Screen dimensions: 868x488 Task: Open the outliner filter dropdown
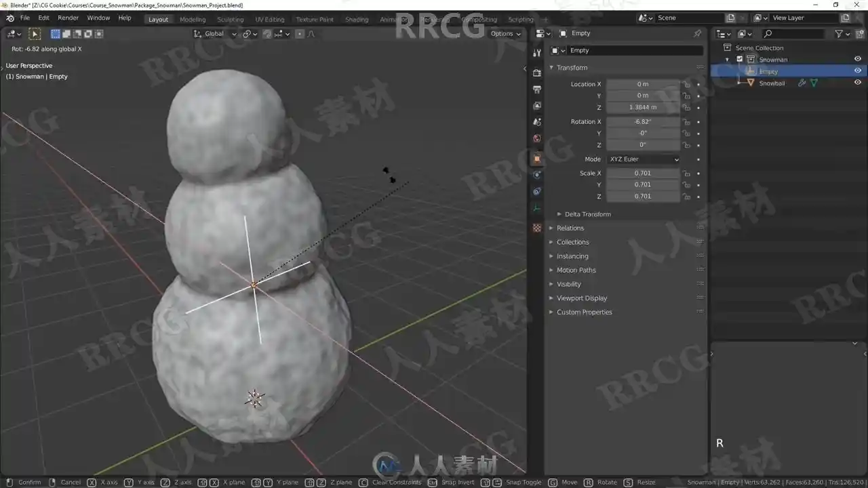[842, 34]
